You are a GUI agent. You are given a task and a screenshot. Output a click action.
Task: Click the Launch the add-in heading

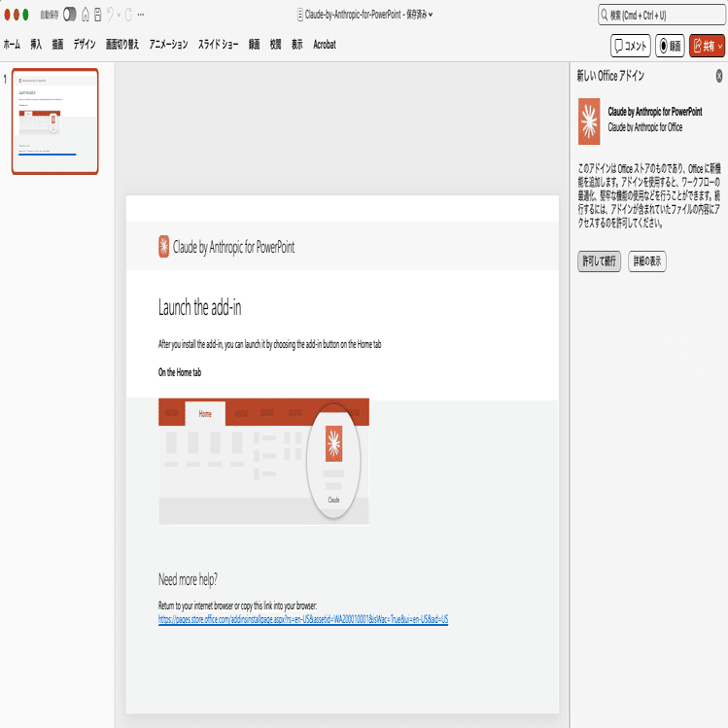pyautogui.click(x=199, y=307)
